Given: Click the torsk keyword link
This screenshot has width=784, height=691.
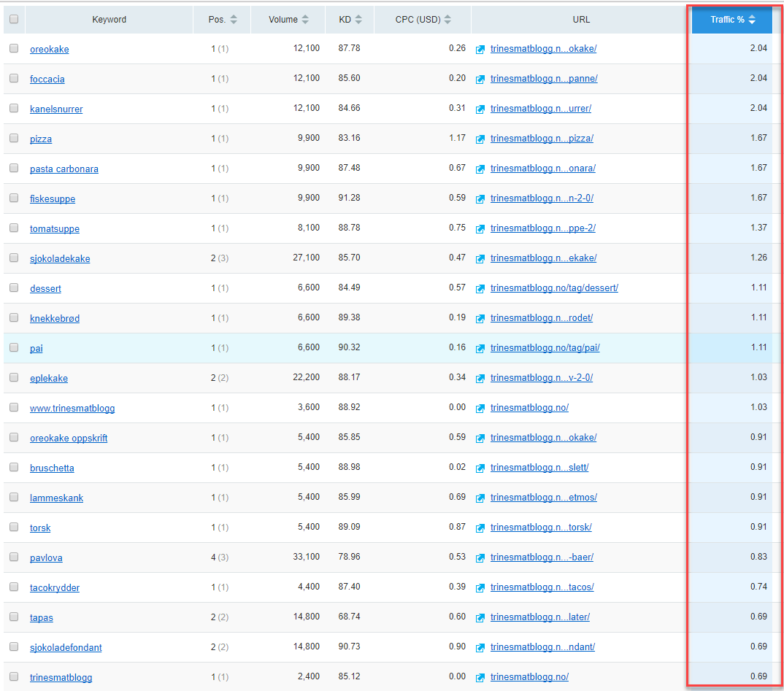Looking at the screenshot, I should pyautogui.click(x=40, y=528).
